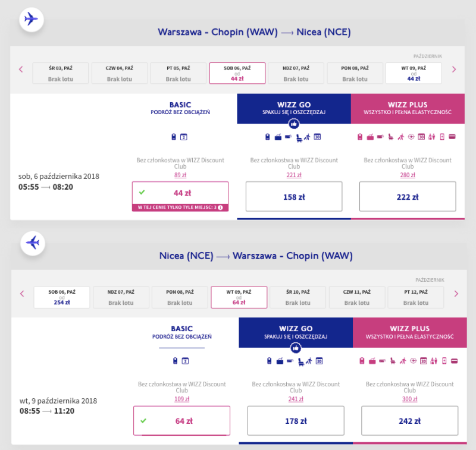Open info icon on 'W TEJ CENIE TYLKO TYLE MIEJSC: 3'
Viewport: 476px width, 450px height.
[x=220, y=207]
